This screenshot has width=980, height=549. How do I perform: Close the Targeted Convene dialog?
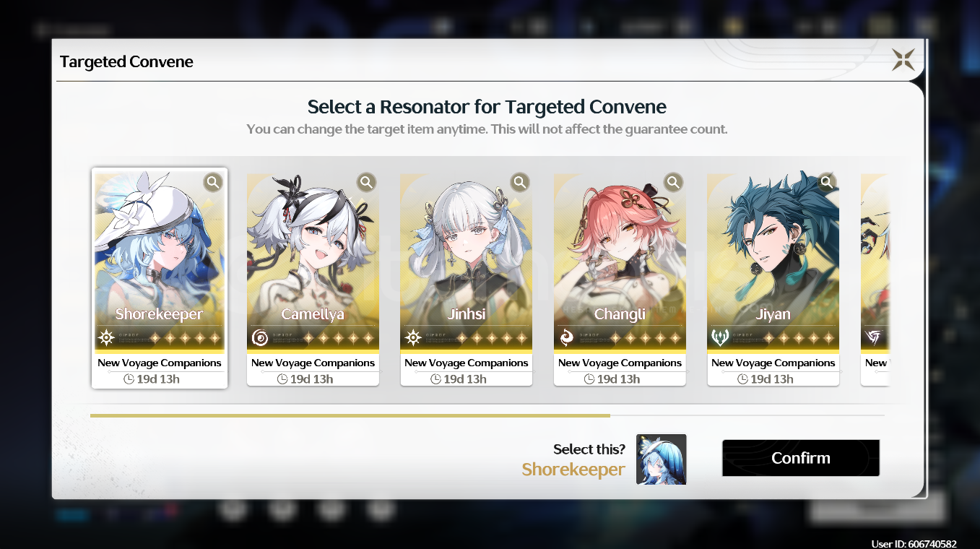(x=903, y=59)
